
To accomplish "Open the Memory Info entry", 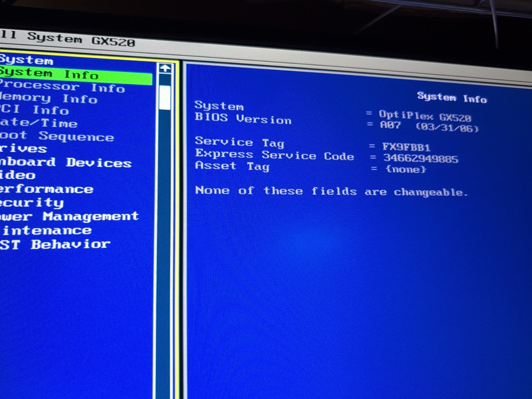I will [x=48, y=98].
